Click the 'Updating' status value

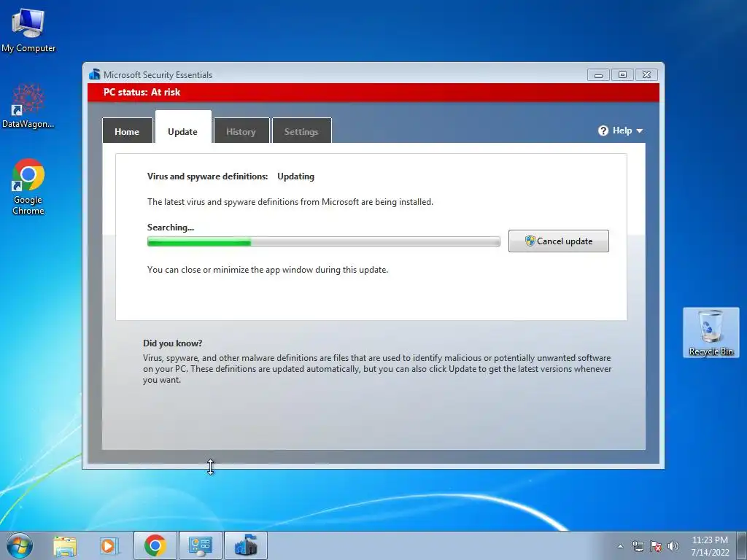[x=295, y=176]
